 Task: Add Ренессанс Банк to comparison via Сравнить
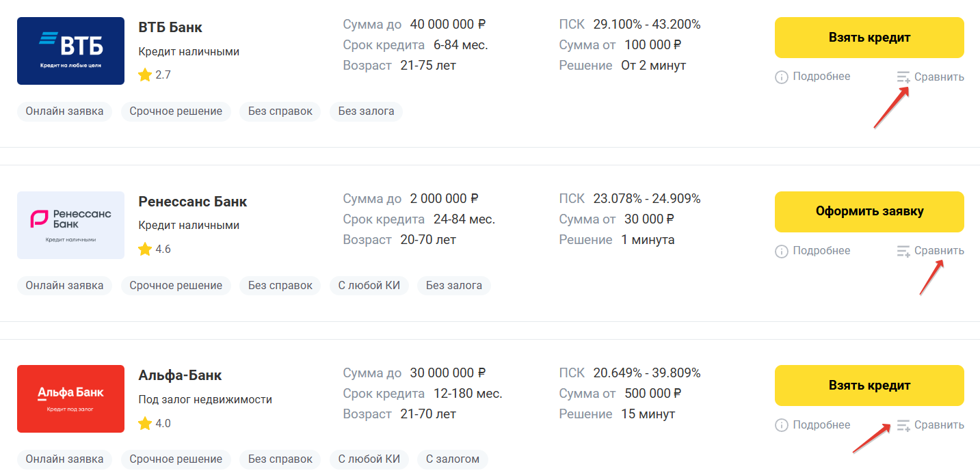939,251
